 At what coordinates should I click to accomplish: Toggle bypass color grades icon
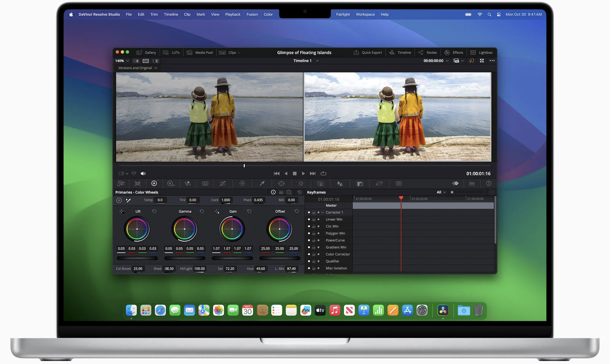click(x=471, y=61)
